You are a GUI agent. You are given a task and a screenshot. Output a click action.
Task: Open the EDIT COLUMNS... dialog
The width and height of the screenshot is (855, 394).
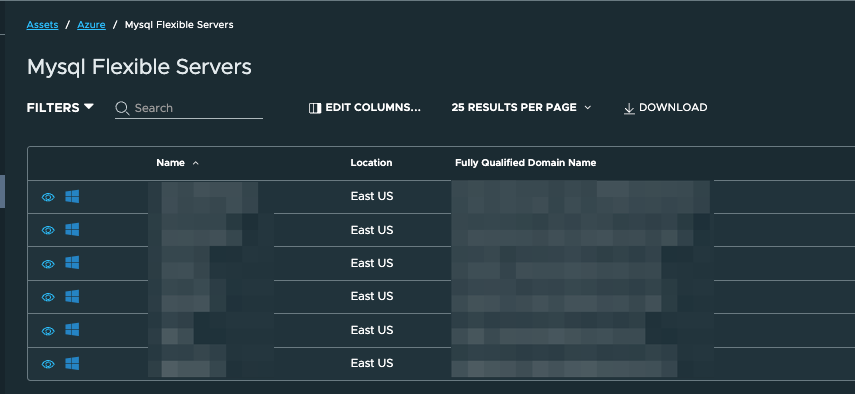click(x=365, y=108)
